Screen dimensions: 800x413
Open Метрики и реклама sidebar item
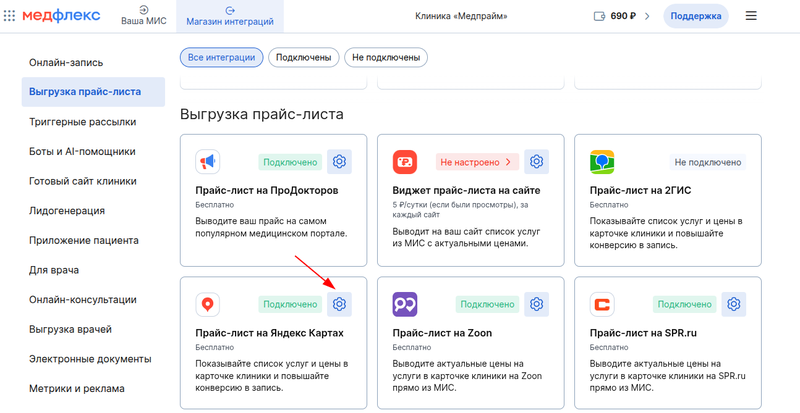point(77,388)
